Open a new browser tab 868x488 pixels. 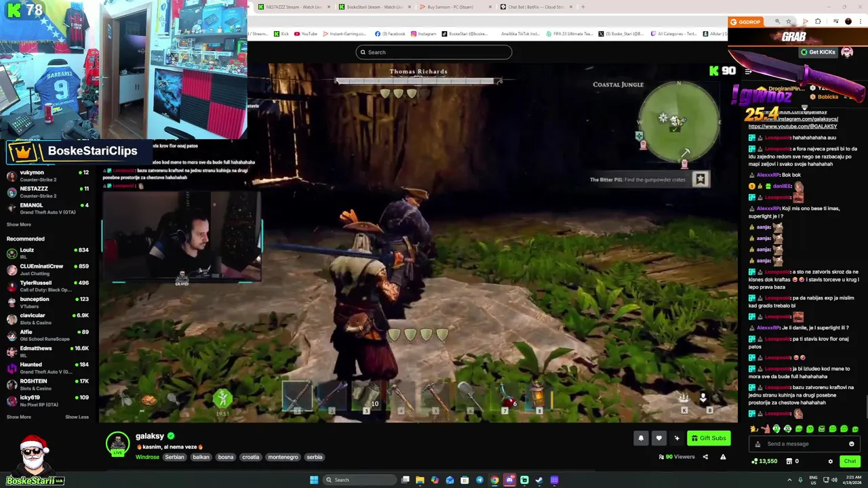[x=583, y=7]
